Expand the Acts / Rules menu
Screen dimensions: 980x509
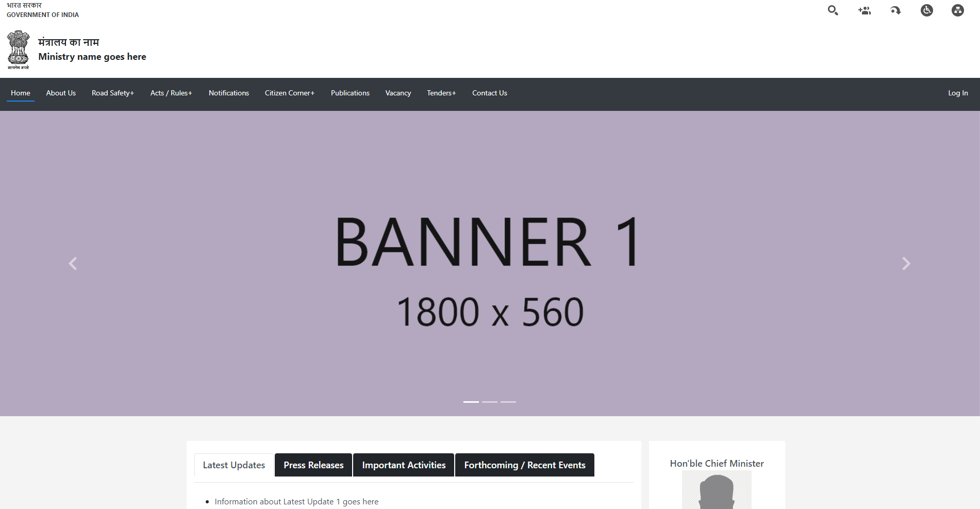pyautogui.click(x=171, y=93)
